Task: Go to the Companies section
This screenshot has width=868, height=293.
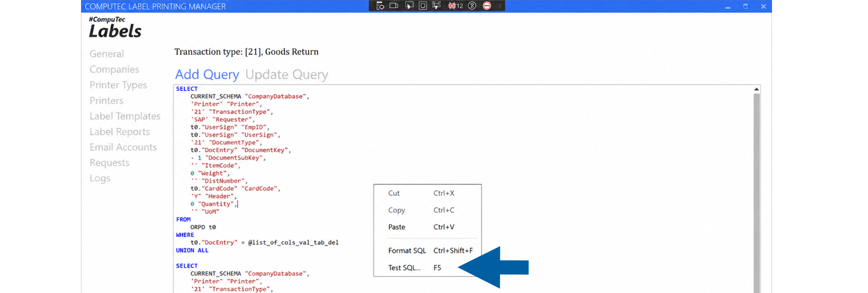Action: (x=114, y=70)
